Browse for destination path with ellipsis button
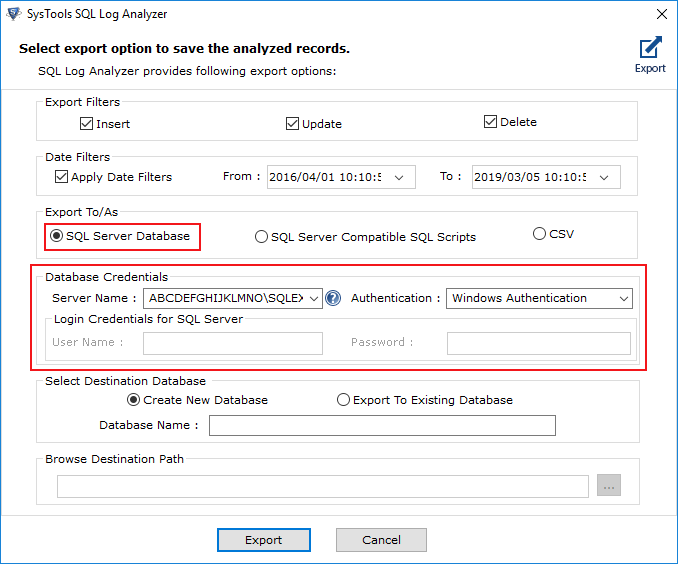679x564 pixels. pyautogui.click(x=609, y=485)
